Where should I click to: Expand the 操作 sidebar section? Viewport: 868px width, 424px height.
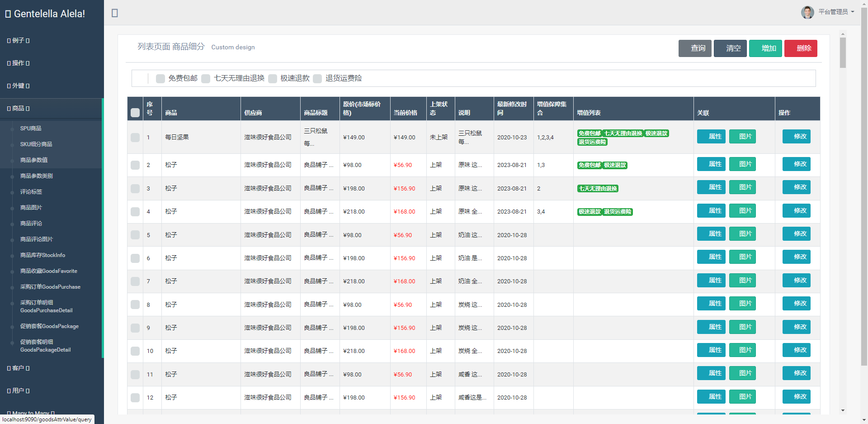[19, 63]
